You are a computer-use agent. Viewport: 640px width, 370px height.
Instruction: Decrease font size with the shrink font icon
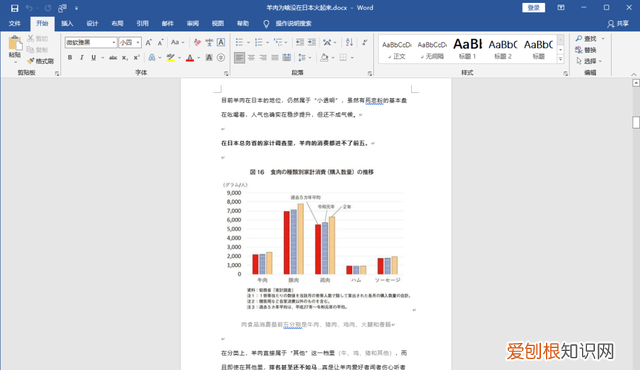160,42
